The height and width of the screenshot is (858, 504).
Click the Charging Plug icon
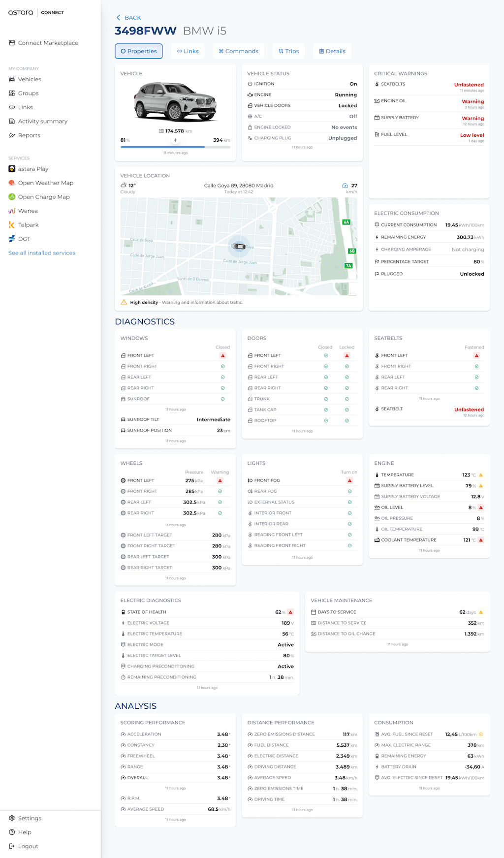250,138
